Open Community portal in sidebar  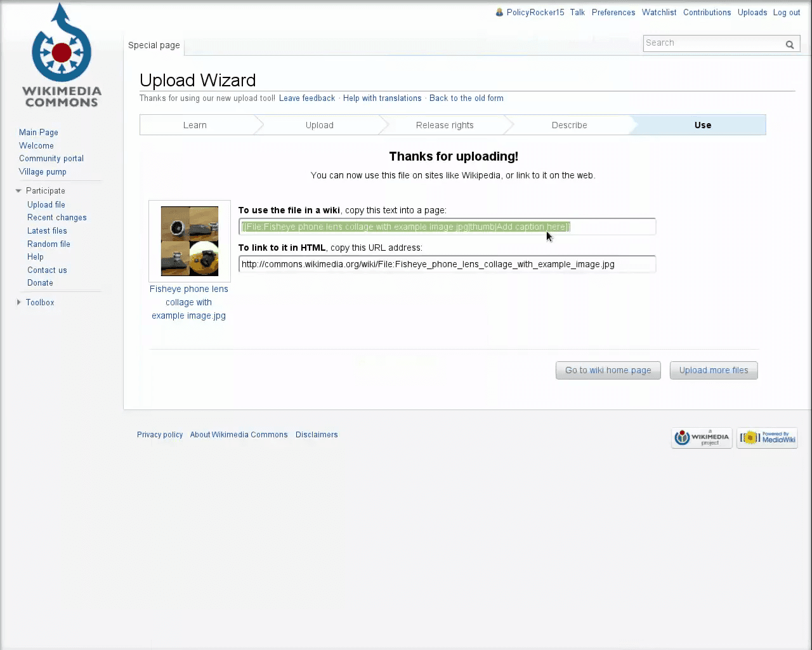coord(51,159)
